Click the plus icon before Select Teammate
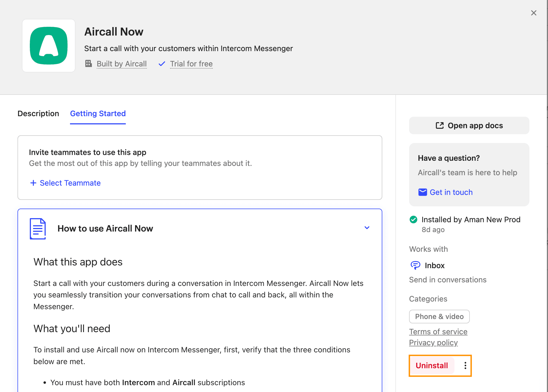548x392 pixels. pos(33,183)
